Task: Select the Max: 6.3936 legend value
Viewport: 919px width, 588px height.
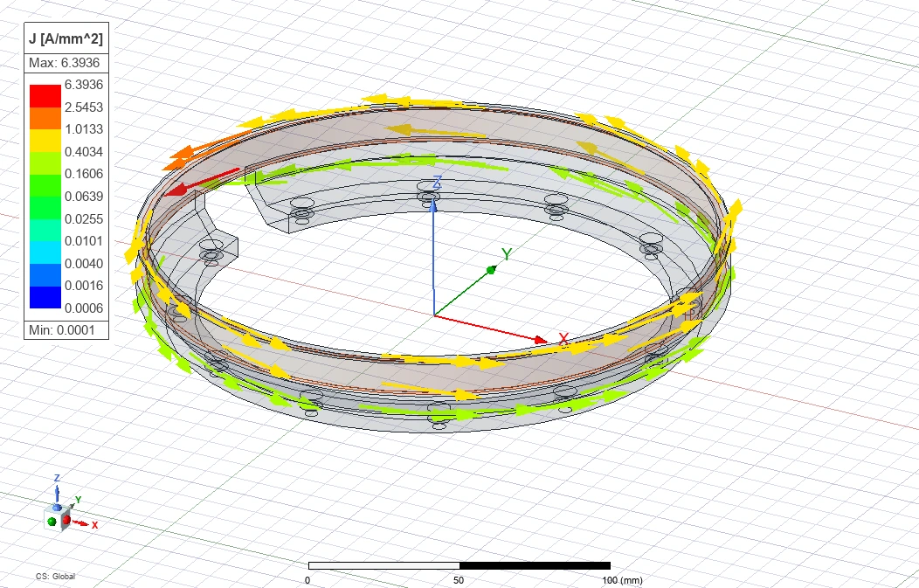Action: [x=65, y=63]
